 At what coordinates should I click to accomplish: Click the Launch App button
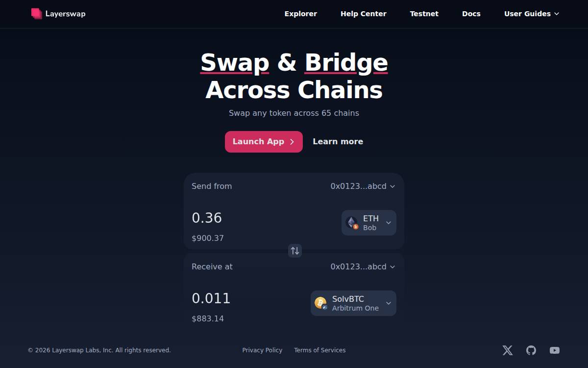pyautogui.click(x=264, y=142)
